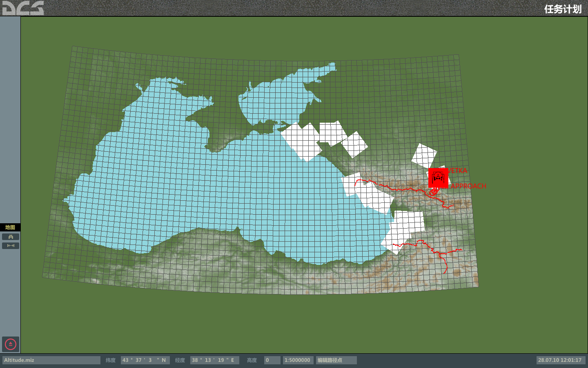Click the 任务计划 mission planner title
Viewport: 588px width, 368px height.
[x=562, y=9]
